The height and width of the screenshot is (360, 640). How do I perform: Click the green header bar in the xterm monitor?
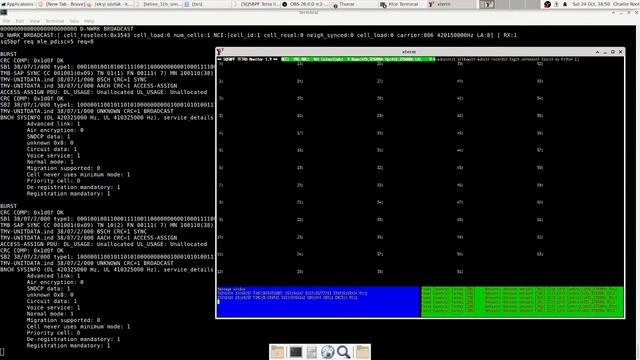click(358, 59)
